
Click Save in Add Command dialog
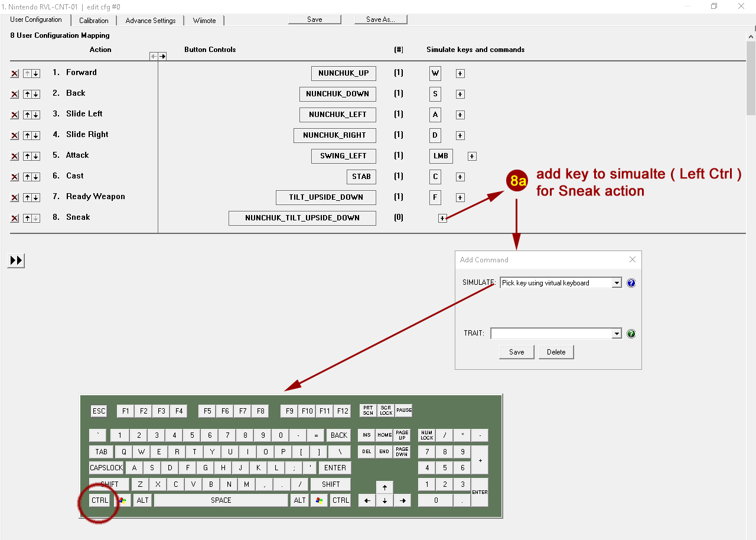pos(516,352)
